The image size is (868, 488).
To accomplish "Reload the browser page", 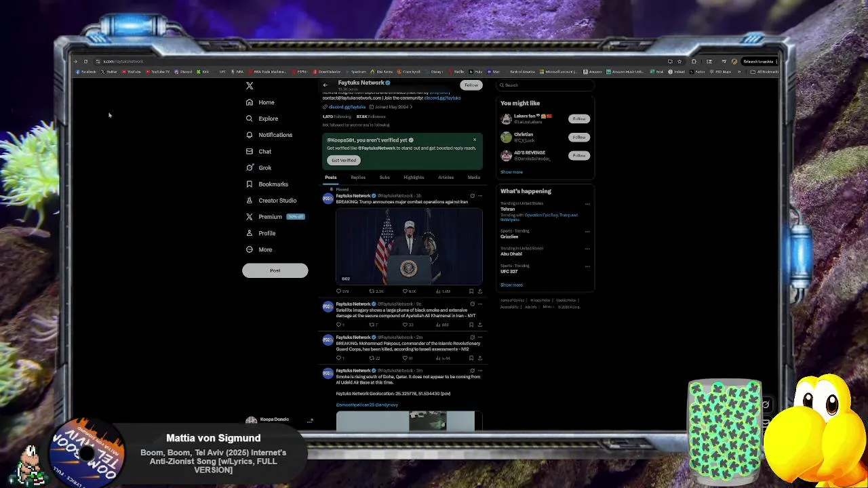I will pos(85,62).
